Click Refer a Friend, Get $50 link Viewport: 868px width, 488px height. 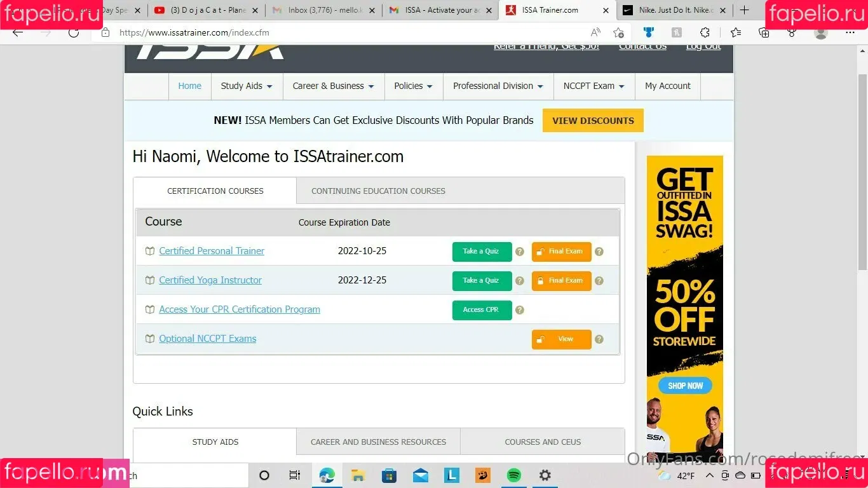coord(546,46)
